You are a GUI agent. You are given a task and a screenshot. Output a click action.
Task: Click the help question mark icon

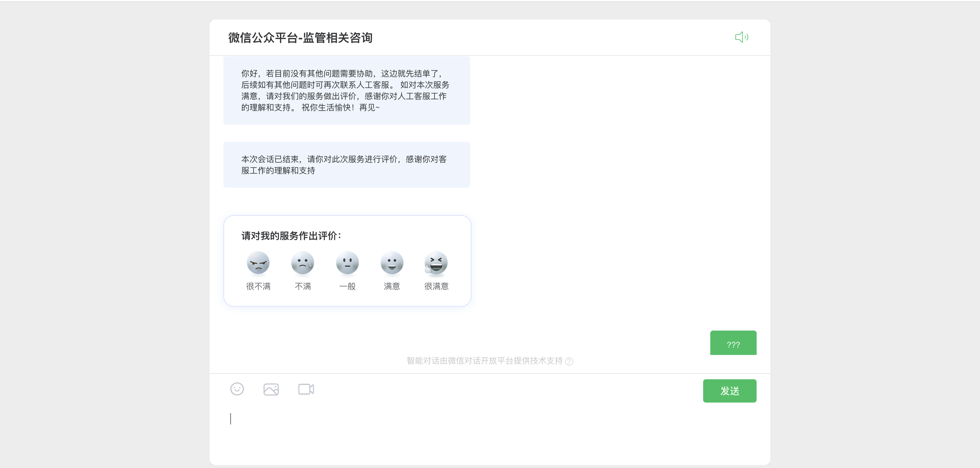coord(569,361)
